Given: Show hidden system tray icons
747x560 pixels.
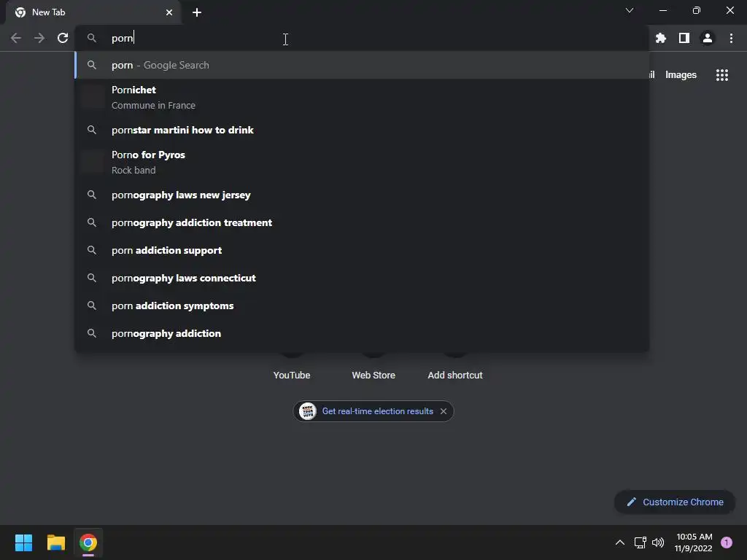Looking at the screenshot, I should click(x=620, y=542).
